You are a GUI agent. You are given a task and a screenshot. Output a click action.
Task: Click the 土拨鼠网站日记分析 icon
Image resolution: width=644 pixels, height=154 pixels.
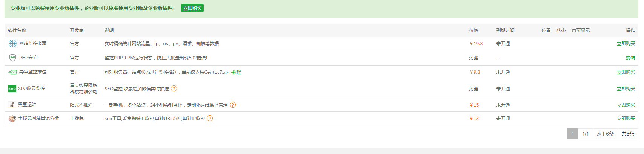[12, 119]
